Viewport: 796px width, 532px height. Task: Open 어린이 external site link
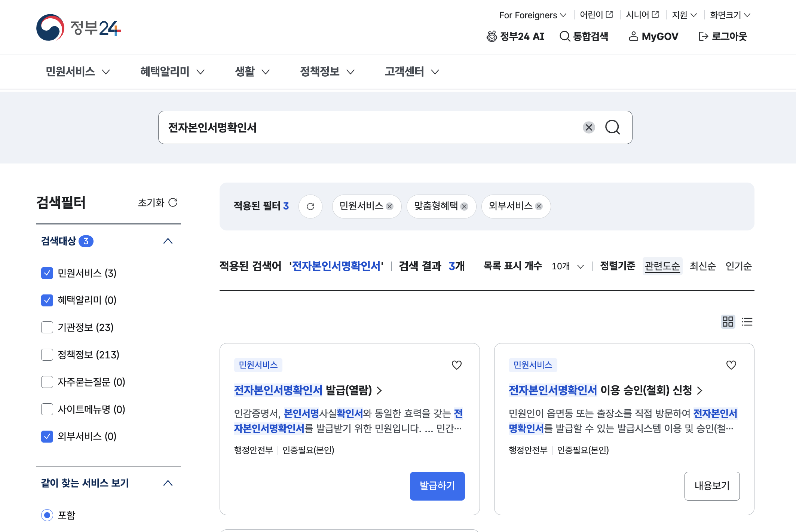click(x=596, y=15)
